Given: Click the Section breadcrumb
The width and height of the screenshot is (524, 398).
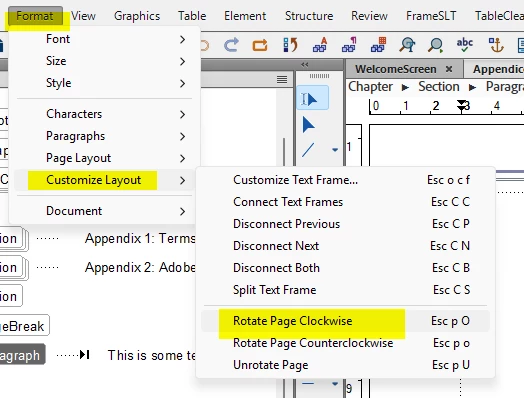Looking at the screenshot, I should coord(439,87).
